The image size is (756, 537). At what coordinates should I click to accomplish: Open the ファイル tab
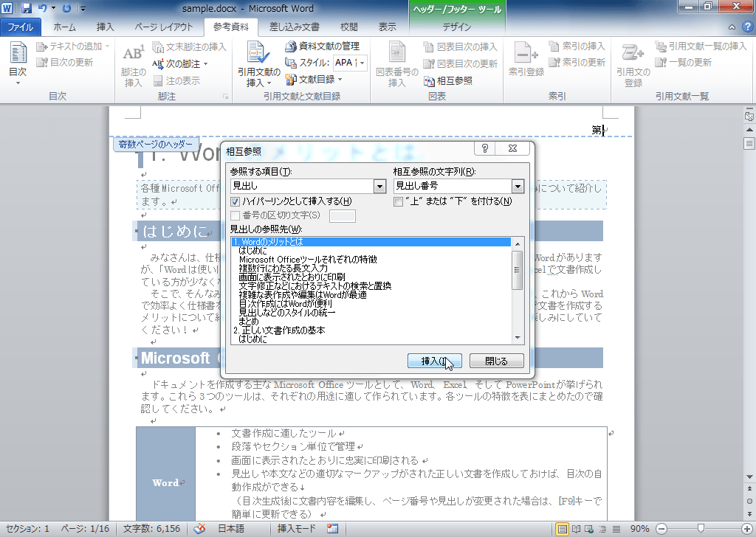20,27
